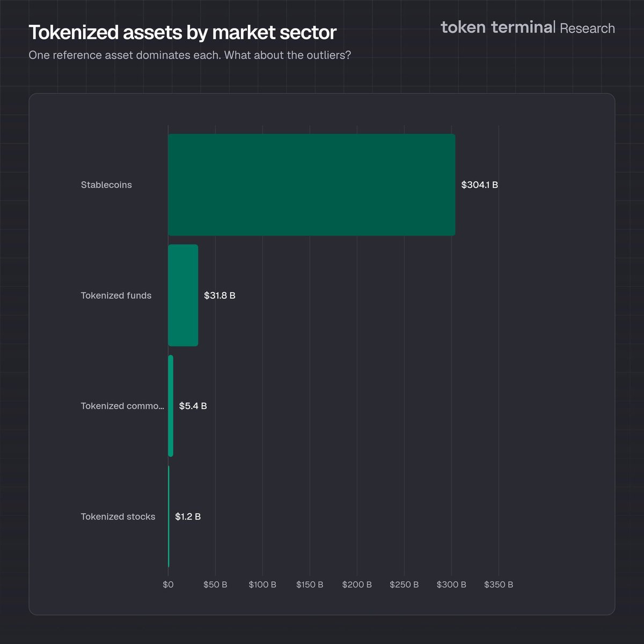The height and width of the screenshot is (644, 644).
Task: Click the truncated Tokenized commo... label
Action: click(x=122, y=406)
